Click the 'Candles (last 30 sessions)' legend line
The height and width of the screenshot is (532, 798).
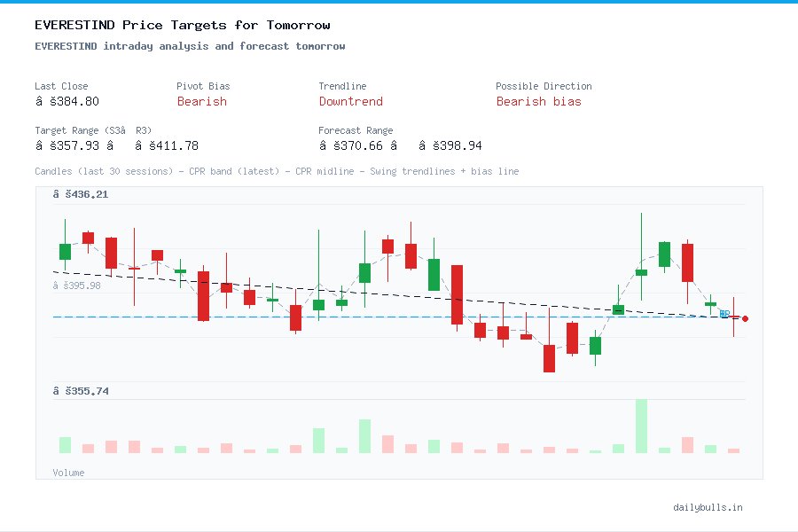pyautogui.click(x=277, y=171)
